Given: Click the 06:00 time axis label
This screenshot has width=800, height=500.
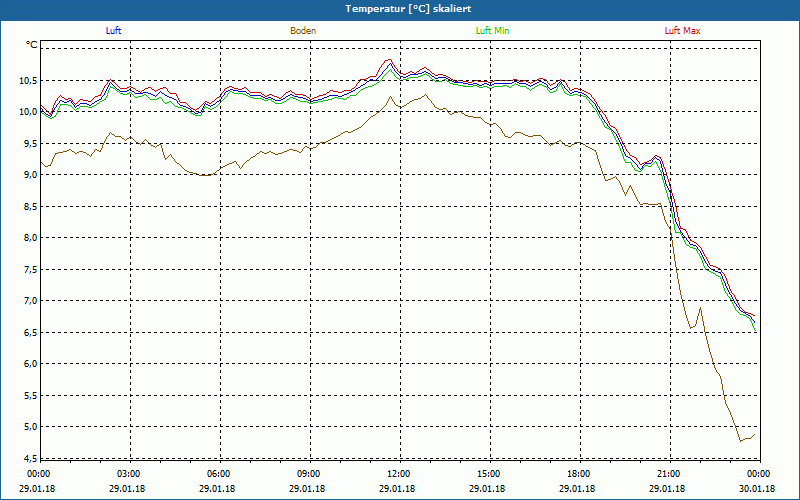Looking at the screenshot, I should [x=218, y=474].
